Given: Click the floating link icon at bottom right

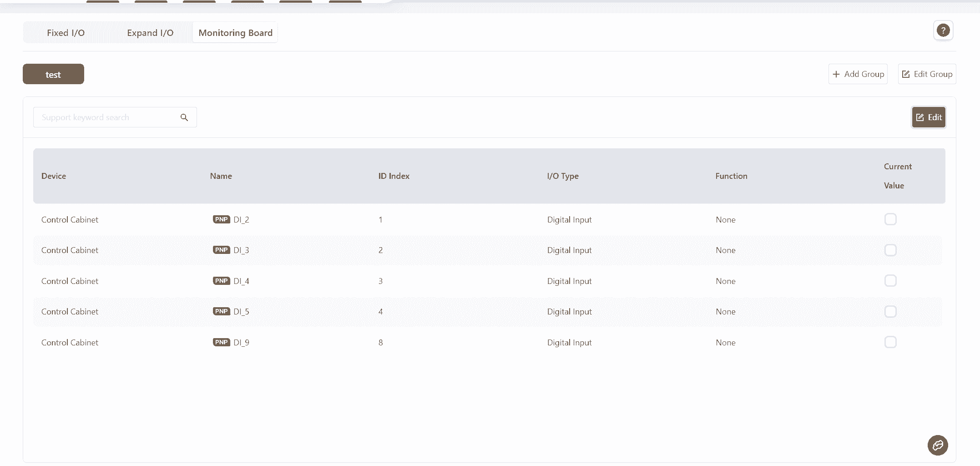Looking at the screenshot, I should (x=938, y=445).
